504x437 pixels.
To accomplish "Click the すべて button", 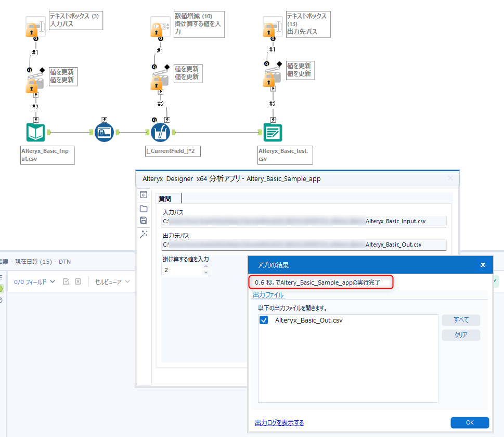I will click(x=461, y=320).
